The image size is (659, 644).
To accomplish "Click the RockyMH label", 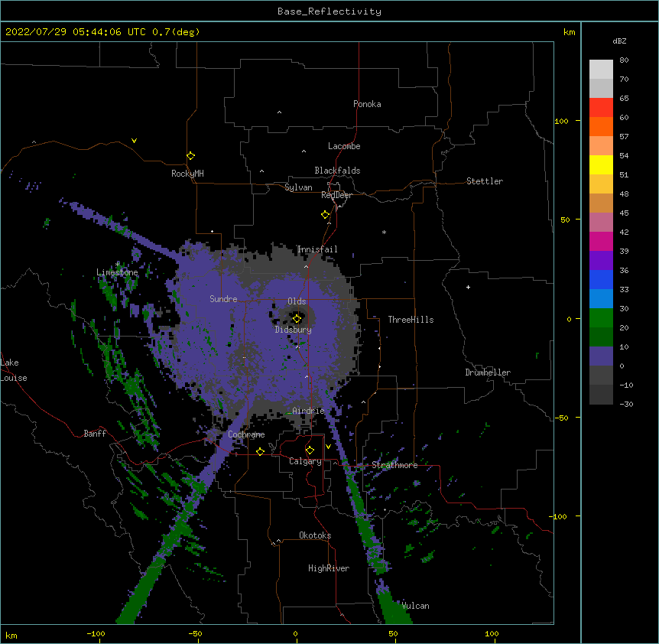I will 187,174.
